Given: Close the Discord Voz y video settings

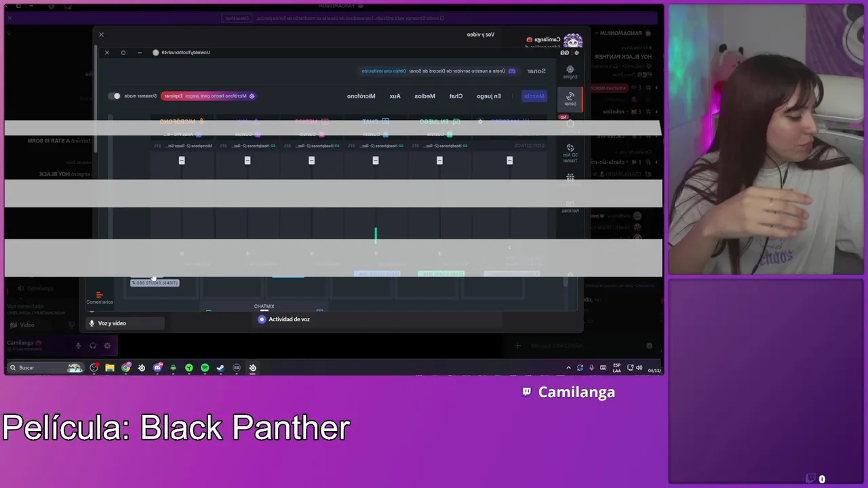Looking at the screenshot, I should tap(101, 35).
